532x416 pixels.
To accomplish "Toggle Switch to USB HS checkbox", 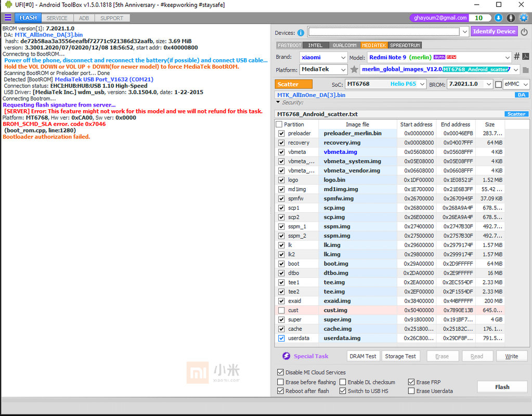I will tap(343, 391).
